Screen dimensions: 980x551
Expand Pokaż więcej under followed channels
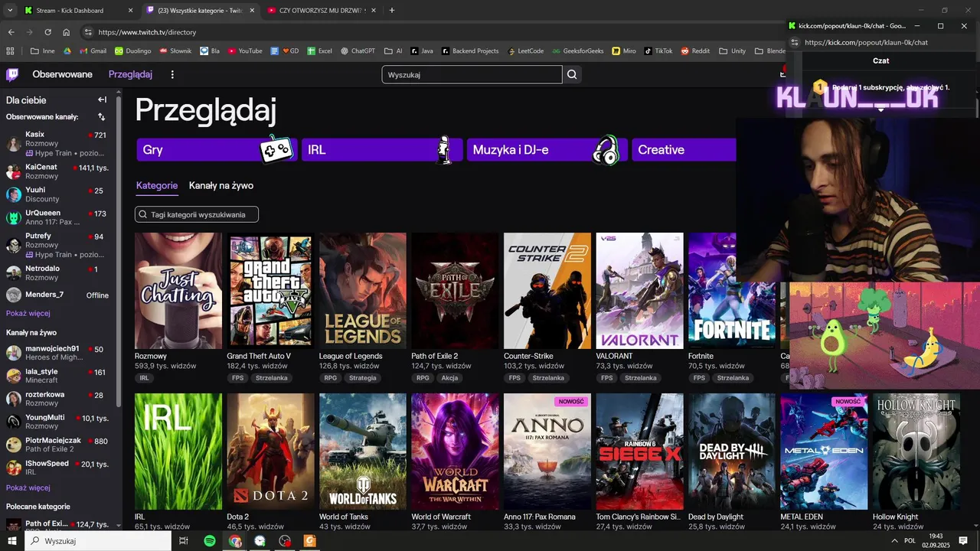point(28,314)
